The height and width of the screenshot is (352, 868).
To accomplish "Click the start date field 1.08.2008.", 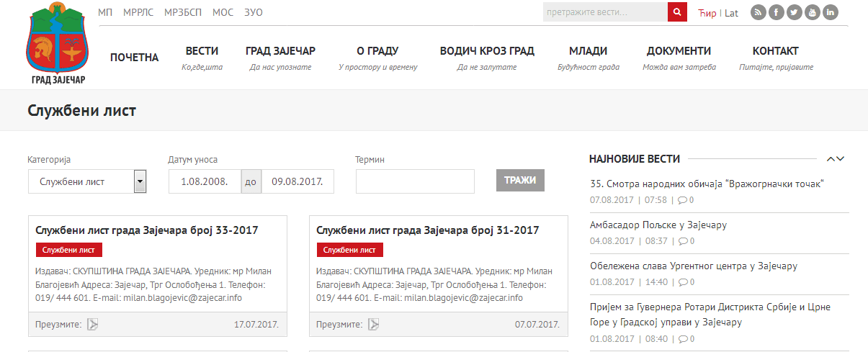I will pos(205,181).
